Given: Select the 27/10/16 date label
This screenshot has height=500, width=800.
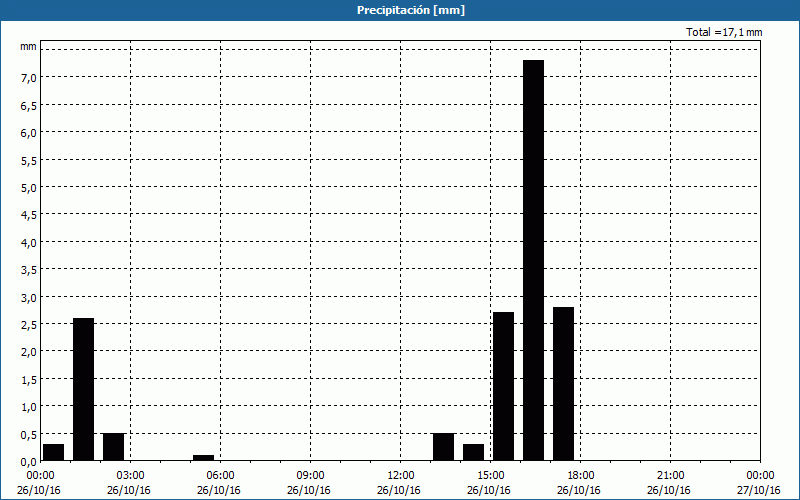Looking at the screenshot, I should (759, 491).
